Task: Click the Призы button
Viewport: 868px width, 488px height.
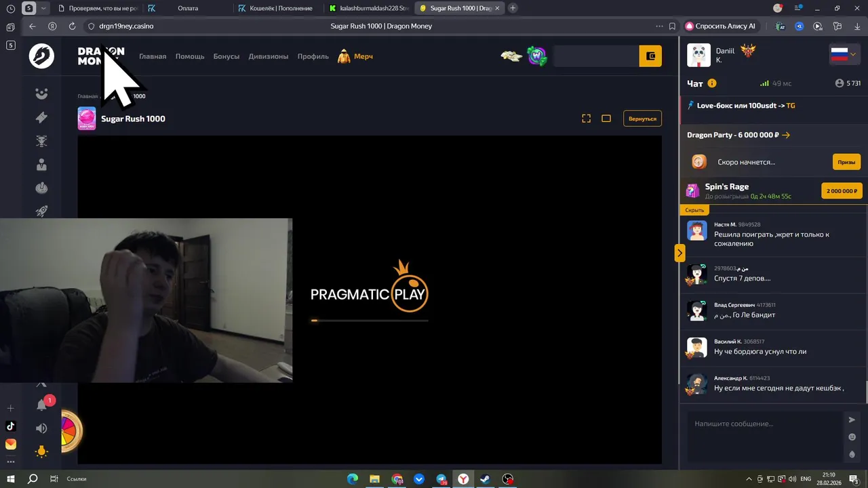Action: click(x=846, y=162)
